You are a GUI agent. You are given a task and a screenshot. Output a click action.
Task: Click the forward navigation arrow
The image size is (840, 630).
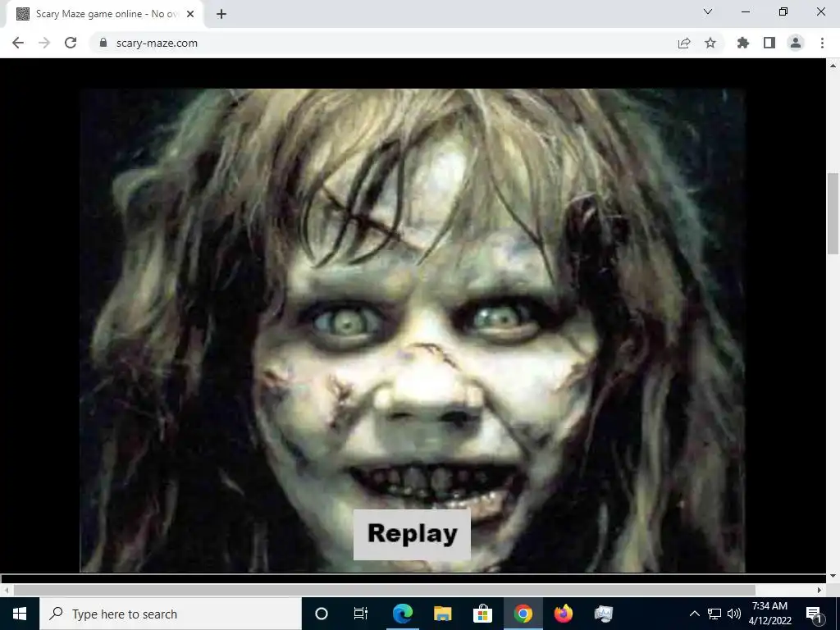[x=44, y=43]
